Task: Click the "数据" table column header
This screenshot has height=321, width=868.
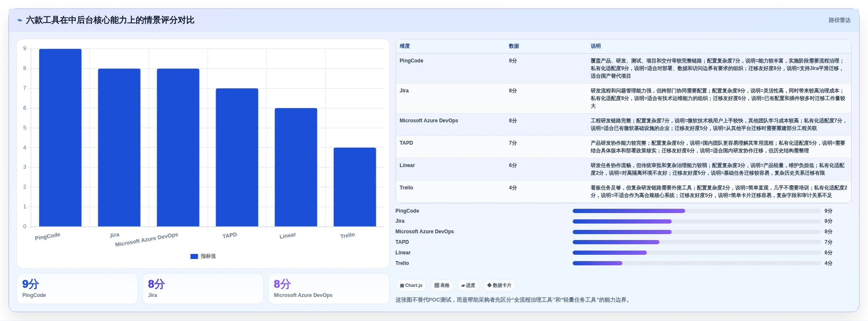Action: click(514, 46)
